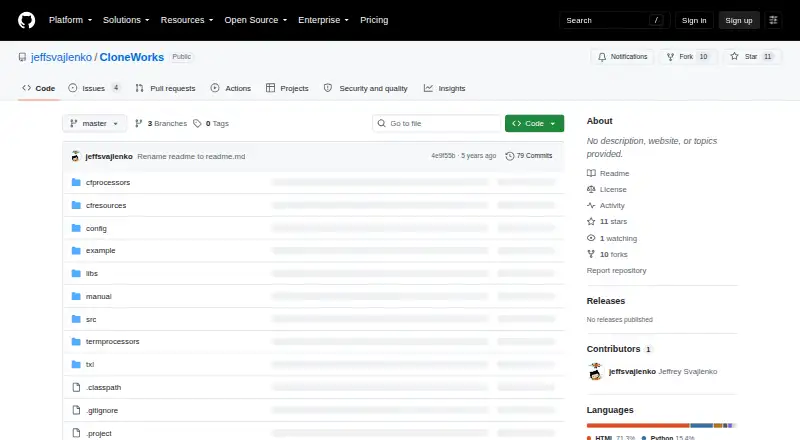The image size is (800, 440).
Task: Open jeffsvajlenko Jeffrey Svajlenko contributor link
Action: 663,372
